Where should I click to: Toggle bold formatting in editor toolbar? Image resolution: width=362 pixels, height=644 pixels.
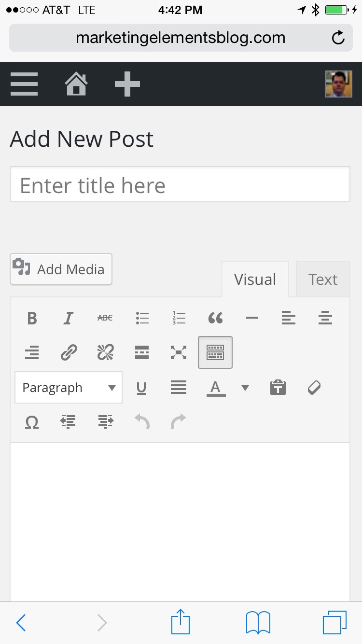(x=32, y=318)
